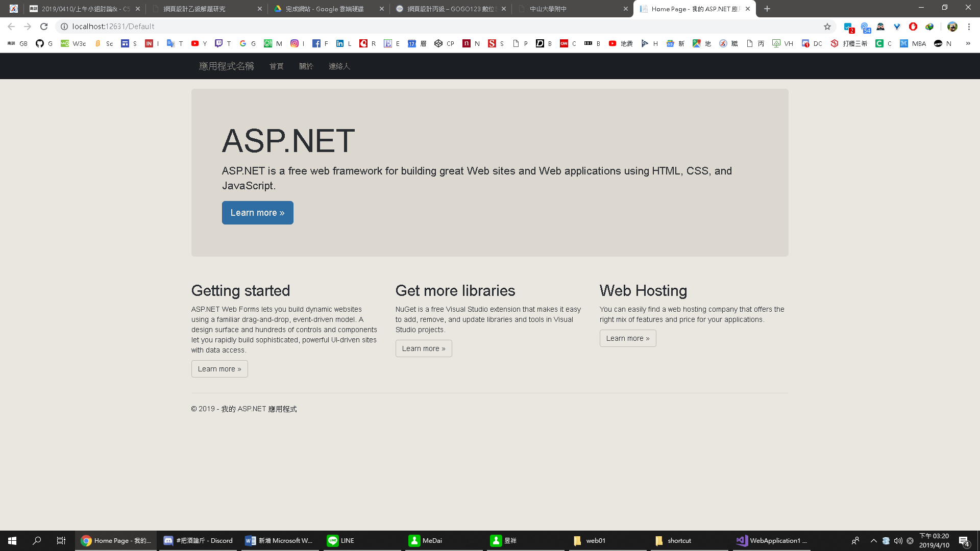Switch to the 網頁設計乙級解題研究 tab
This screenshot has width=980, height=551.
coord(207,9)
